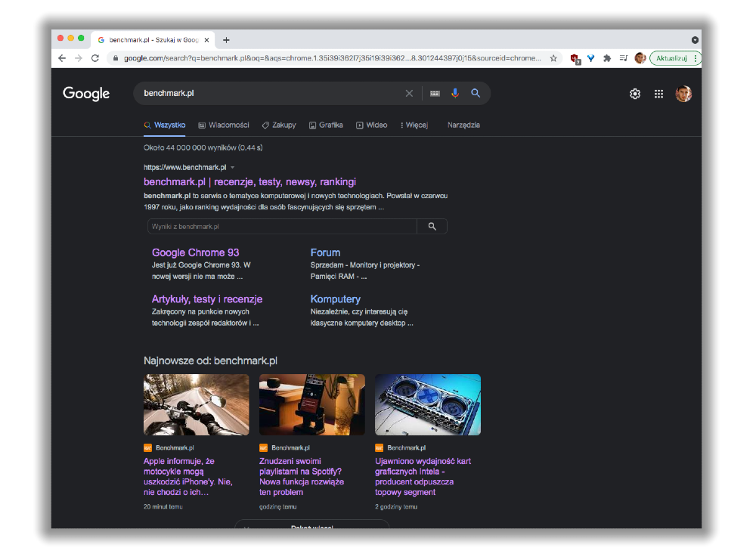Open the benchmark.pl recenzje, testy, newsy result

tap(249, 182)
